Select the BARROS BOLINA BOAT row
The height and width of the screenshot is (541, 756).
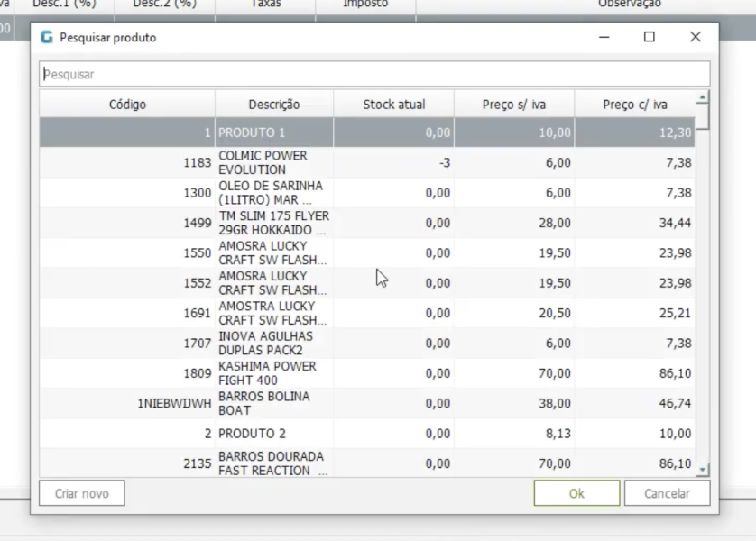pyautogui.click(x=274, y=403)
